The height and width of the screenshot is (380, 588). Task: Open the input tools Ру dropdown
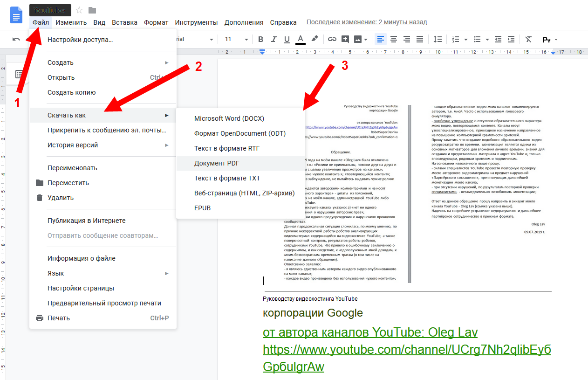pos(550,40)
